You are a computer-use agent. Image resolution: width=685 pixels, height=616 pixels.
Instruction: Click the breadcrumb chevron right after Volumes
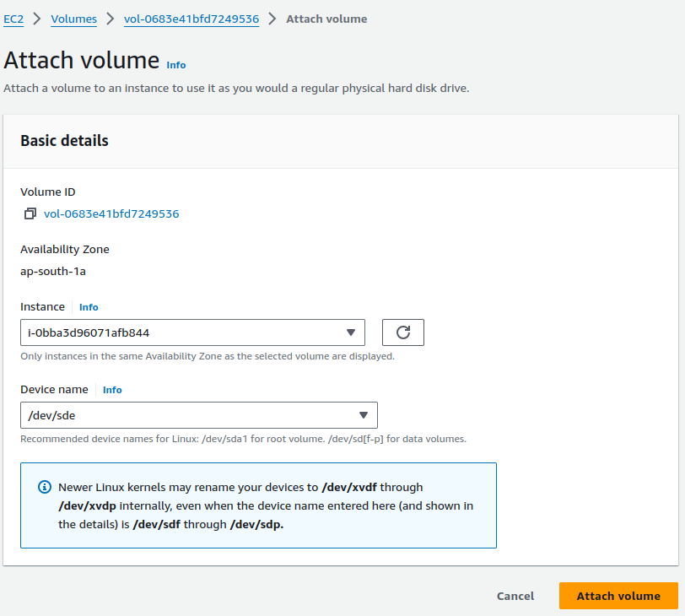click(111, 19)
